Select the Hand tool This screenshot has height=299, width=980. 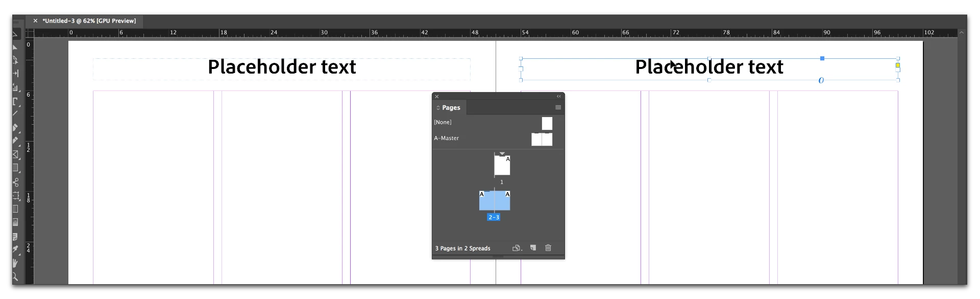(15, 263)
